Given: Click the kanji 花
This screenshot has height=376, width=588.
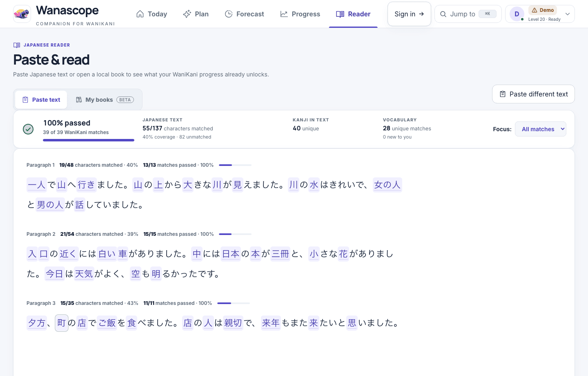Looking at the screenshot, I should [x=343, y=254].
